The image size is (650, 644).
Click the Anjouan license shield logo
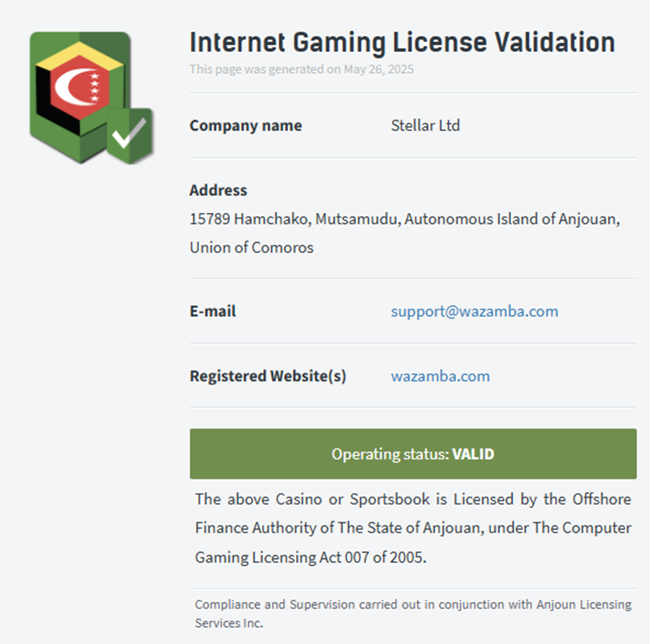(x=91, y=98)
